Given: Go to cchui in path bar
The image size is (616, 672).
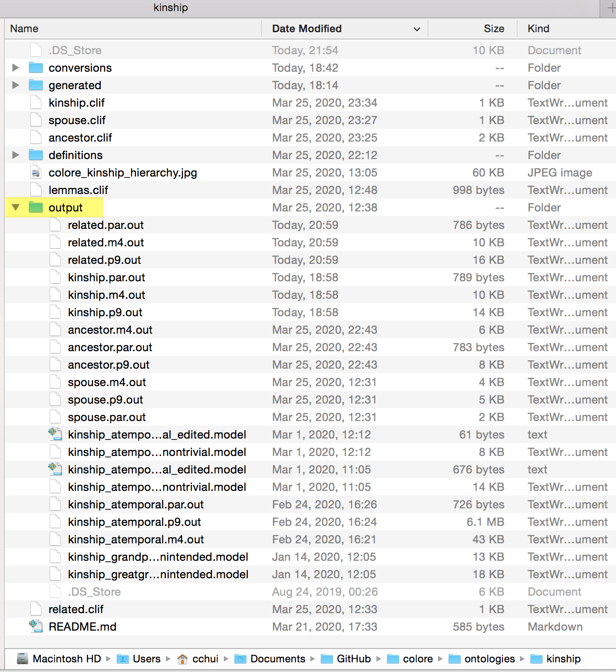Looking at the screenshot, I should click(205, 659).
